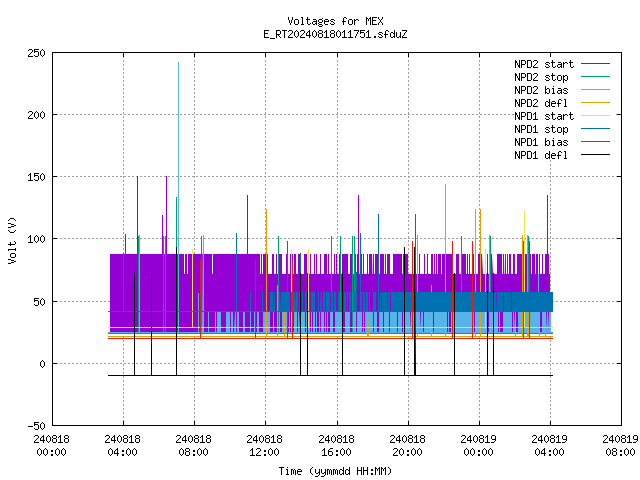
Task: Click the chart title 'Voltages for MEX'
Action: (335, 21)
